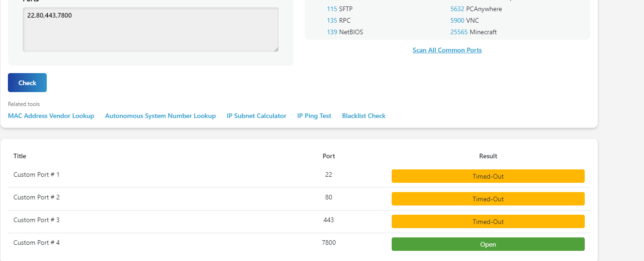This screenshot has height=261, width=644.
Task: Open the IP Ping Test link
Action: [314, 116]
